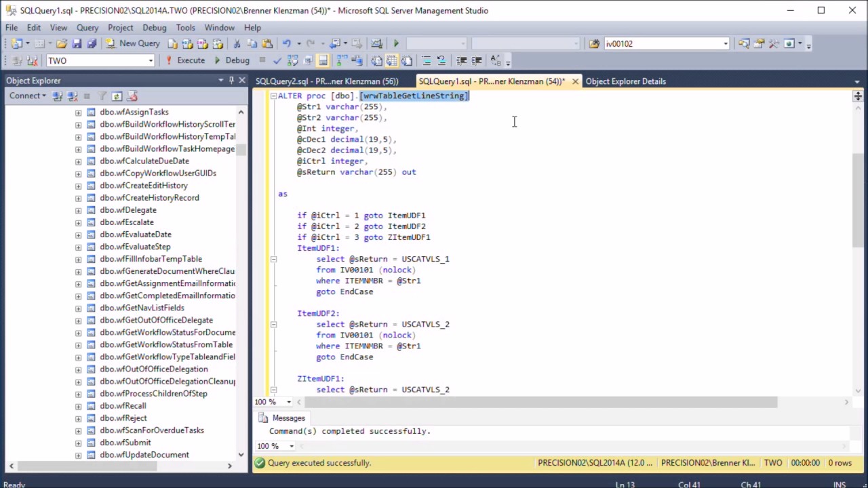Image resolution: width=868 pixels, height=488 pixels.
Task: Open the Connect dropdown in Object Explorer
Action: point(28,96)
